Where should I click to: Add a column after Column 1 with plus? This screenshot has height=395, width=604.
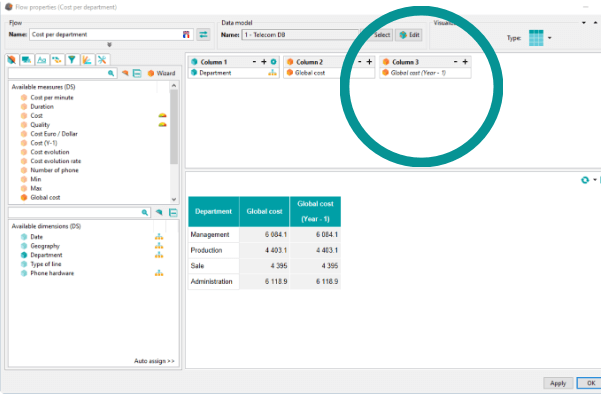coord(264,62)
